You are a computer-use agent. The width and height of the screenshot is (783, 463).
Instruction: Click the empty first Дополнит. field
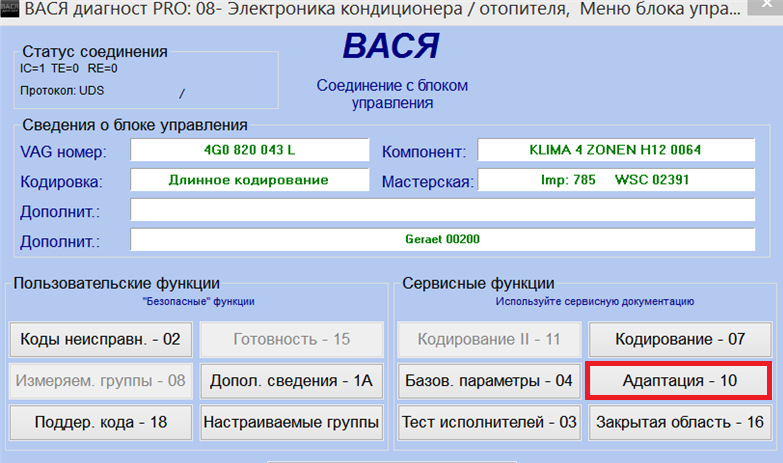pyautogui.click(x=442, y=210)
